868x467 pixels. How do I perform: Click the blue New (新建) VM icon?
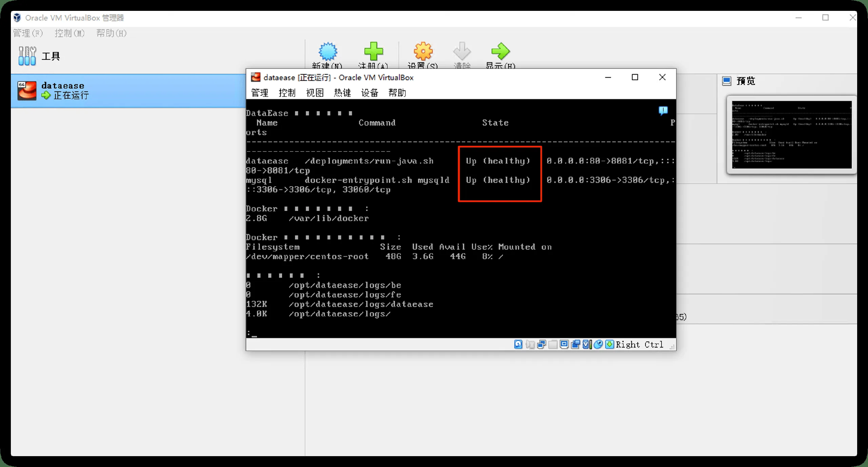pyautogui.click(x=328, y=51)
